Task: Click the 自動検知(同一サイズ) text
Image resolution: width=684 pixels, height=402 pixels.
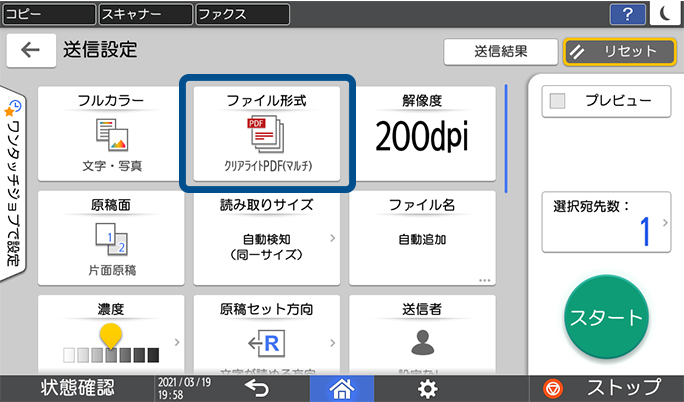Action: coord(267,247)
